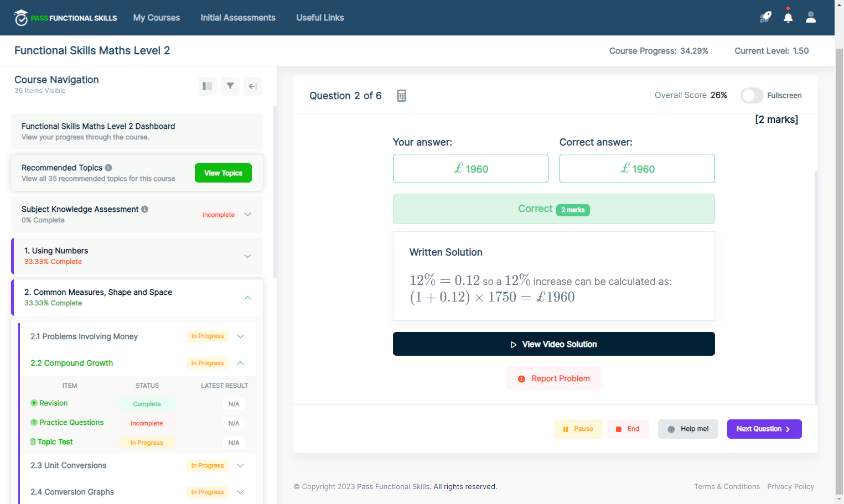This screenshot has height=504, width=844.
Task: Open Privacy Policy link
Action: pos(791,487)
